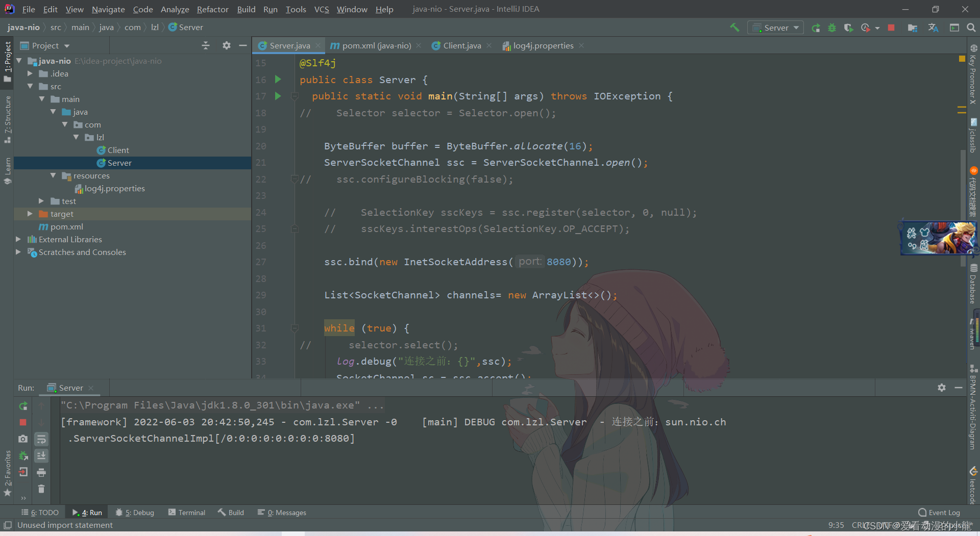The image size is (980, 536).
Task: Collapse the resources folder in Project tree
Action: click(54, 175)
